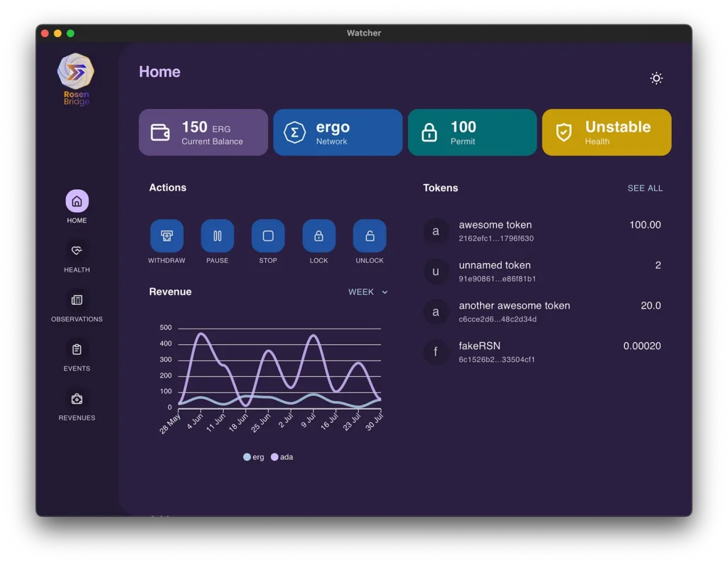
Task: Open the Week period dropdown
Action: tap(368, 292)
